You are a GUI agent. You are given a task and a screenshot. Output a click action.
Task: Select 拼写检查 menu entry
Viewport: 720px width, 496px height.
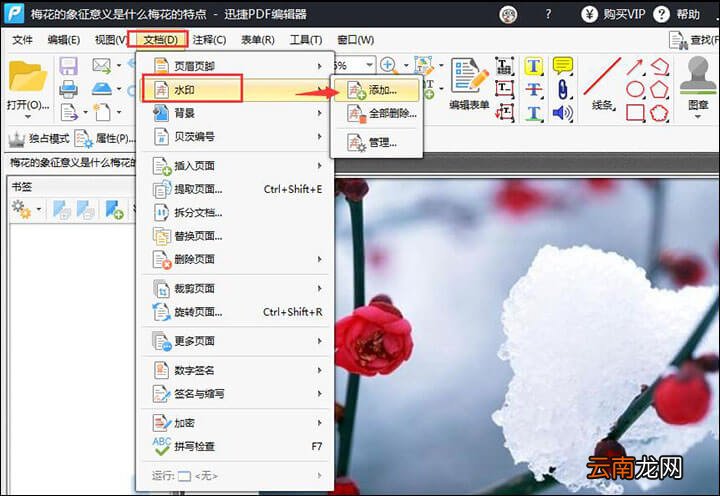click(236, 446)
